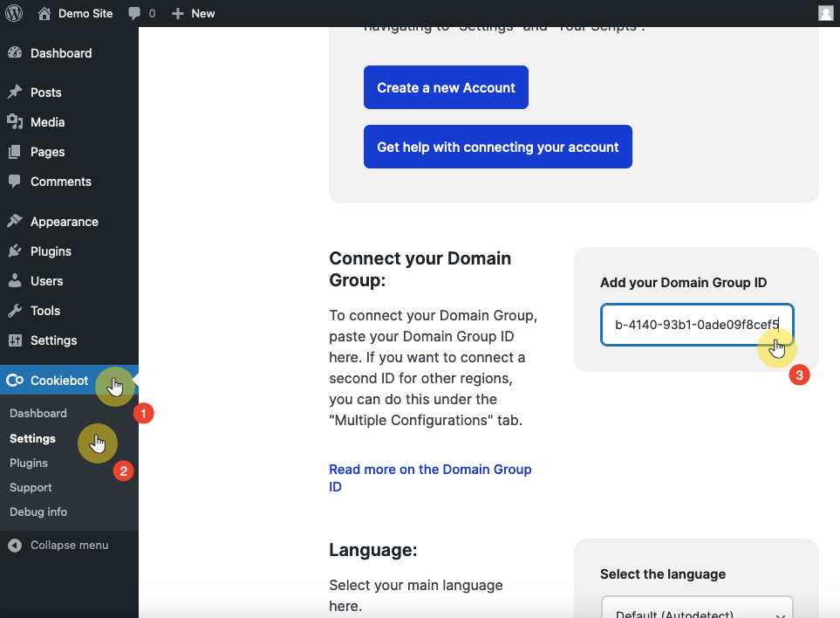This screenshot has width=840, height=618.
Task: Click the Select the language label
Action: point(663,574)
